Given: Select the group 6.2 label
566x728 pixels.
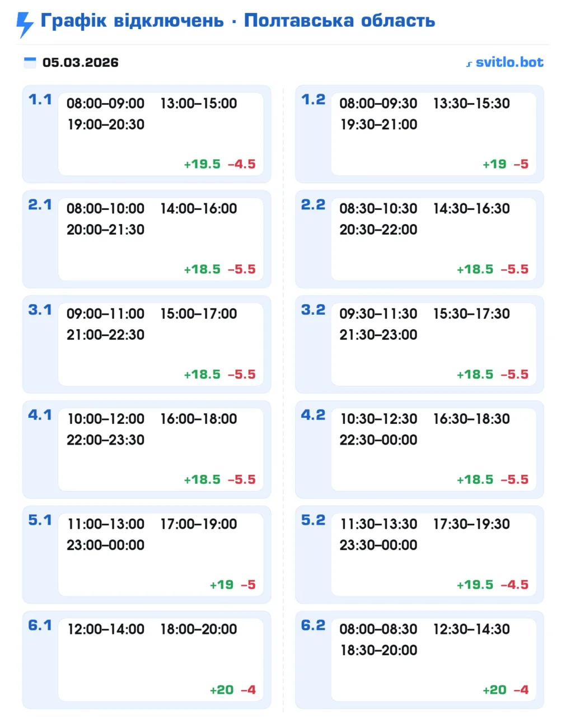Looking at the screenshot, I should click(x=313, y=626).
